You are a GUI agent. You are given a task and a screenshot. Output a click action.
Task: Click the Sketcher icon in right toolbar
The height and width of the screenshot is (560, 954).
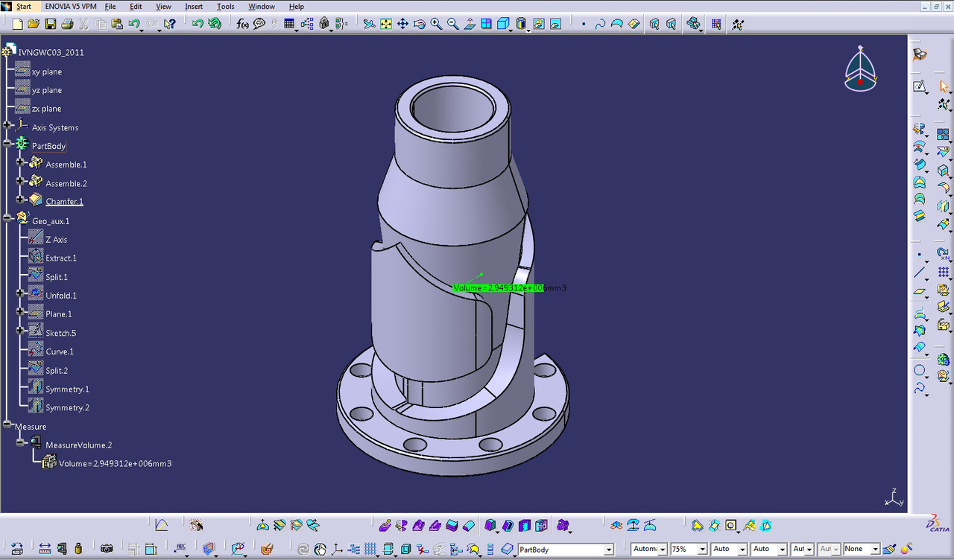click(920, 86)
